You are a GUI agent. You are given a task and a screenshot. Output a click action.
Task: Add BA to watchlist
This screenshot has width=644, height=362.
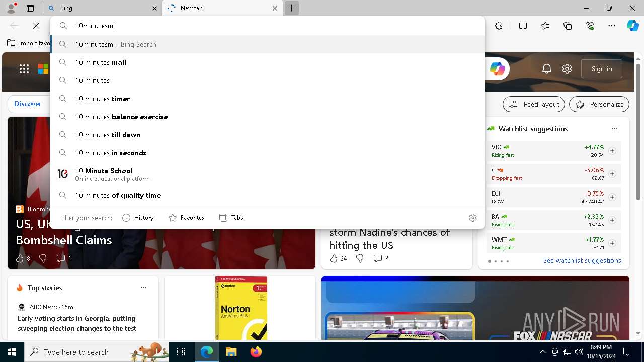click(x=612, y=220)
